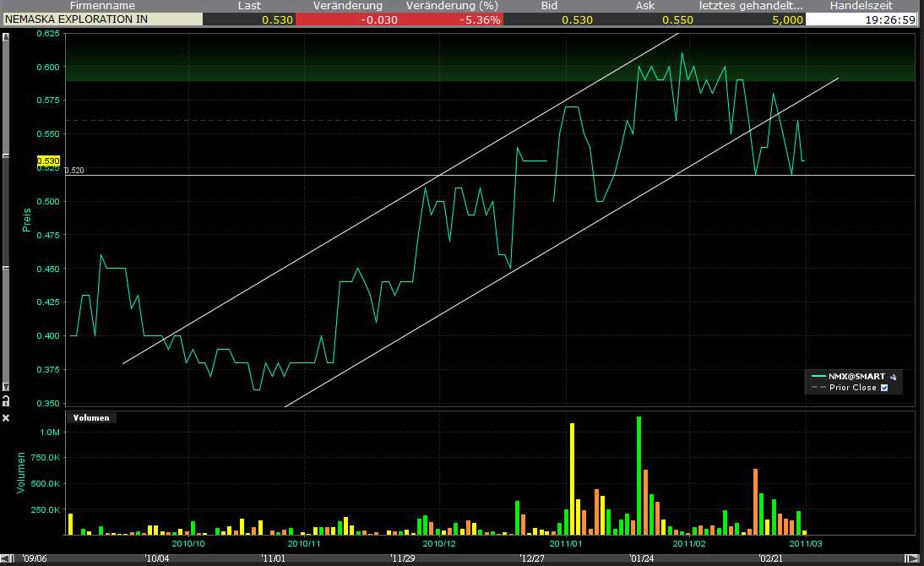Click the Veränderung (%) column header

pyautogui.click(x=453, y=6)
